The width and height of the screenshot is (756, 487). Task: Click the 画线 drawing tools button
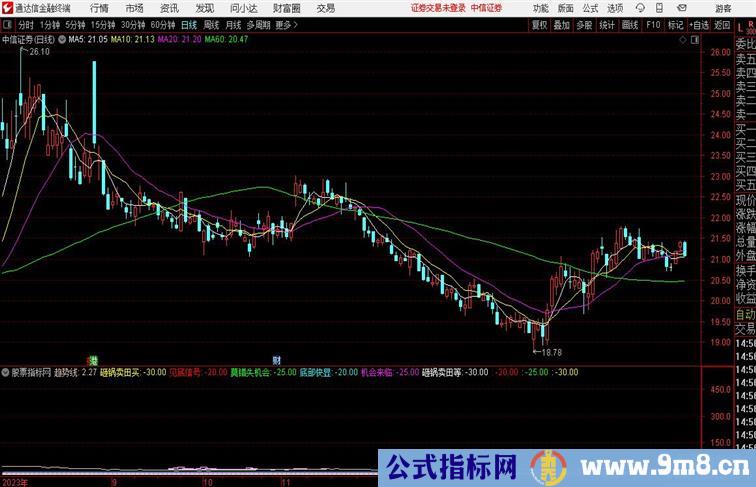tap(629, 25)
